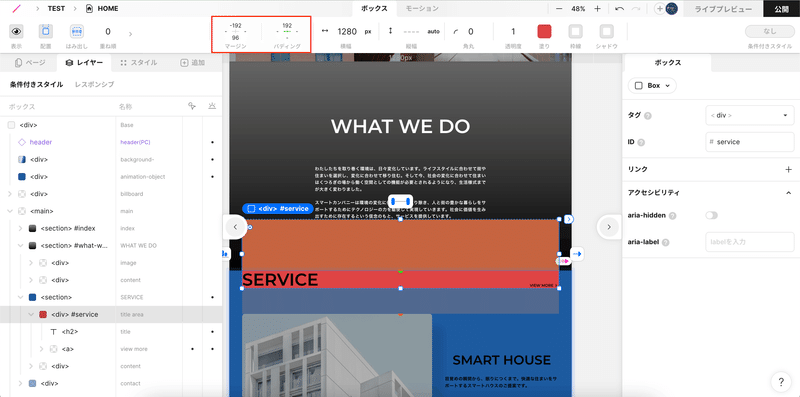Viewport: 800px width, 397px height.
Task: Collapse the div #service layer
Action: tap(31, 314)
